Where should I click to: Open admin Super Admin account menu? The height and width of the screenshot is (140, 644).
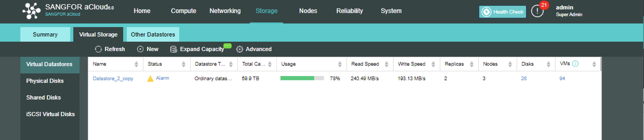(569, 11)
